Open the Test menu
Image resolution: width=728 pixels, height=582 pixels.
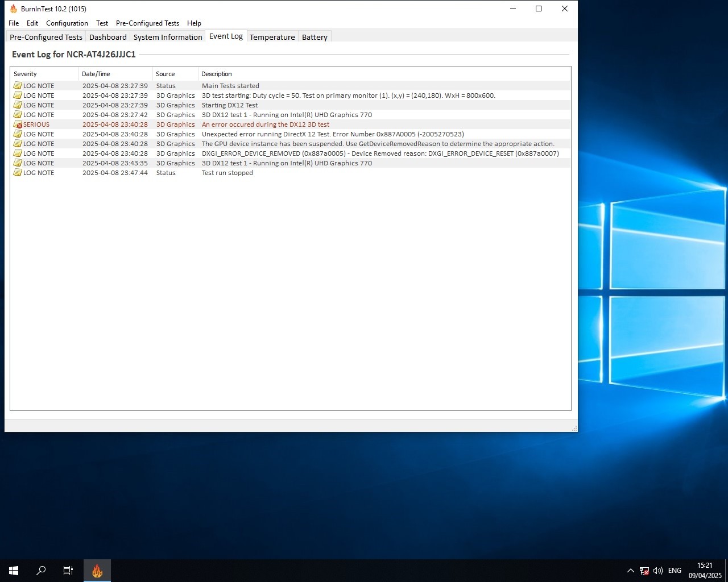[102, 23]
